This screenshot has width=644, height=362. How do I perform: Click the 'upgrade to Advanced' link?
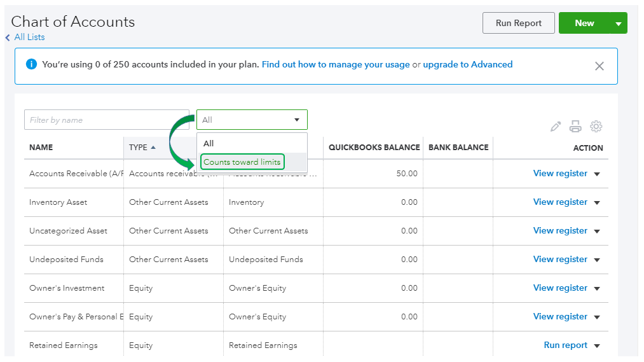pyautogui.click(x=467, y=64)
